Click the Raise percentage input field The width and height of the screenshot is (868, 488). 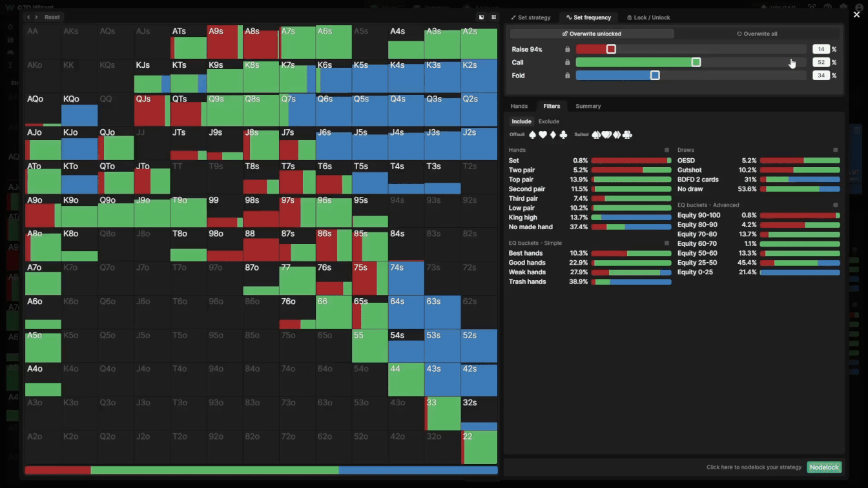pos(820,50)
